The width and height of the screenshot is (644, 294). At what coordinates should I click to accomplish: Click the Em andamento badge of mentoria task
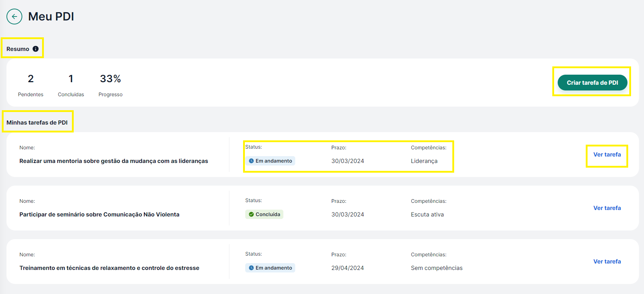(x=270, y=161)
